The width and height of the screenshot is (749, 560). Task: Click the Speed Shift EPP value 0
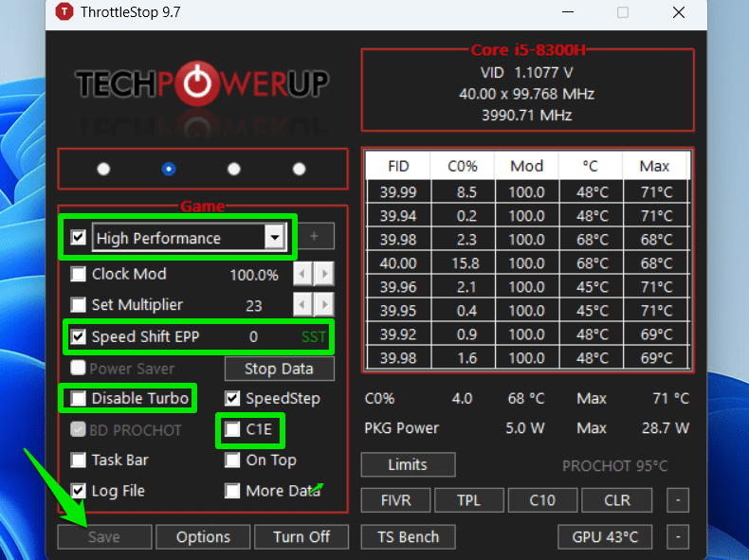(x=253, y=337)
